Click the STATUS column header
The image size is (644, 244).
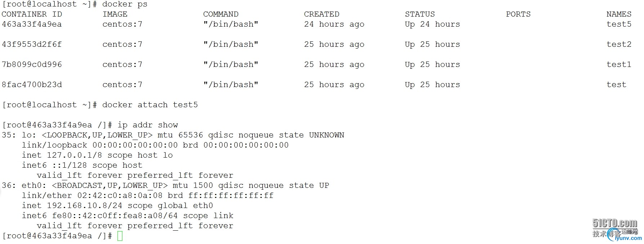point(420,14)
